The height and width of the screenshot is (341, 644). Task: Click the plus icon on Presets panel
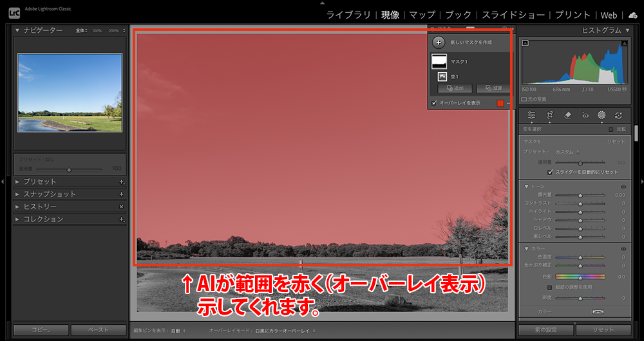click(x=122, y=182)
